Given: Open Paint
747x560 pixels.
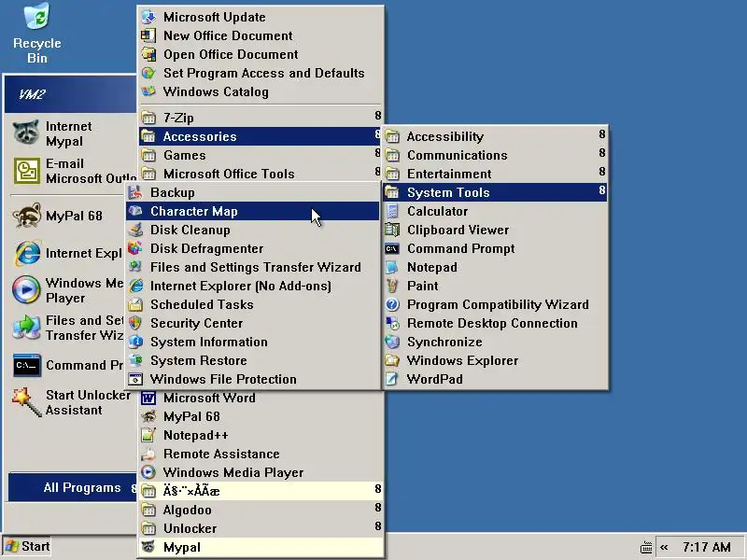Looking at the screenshot, I should [x=495, y=286].
